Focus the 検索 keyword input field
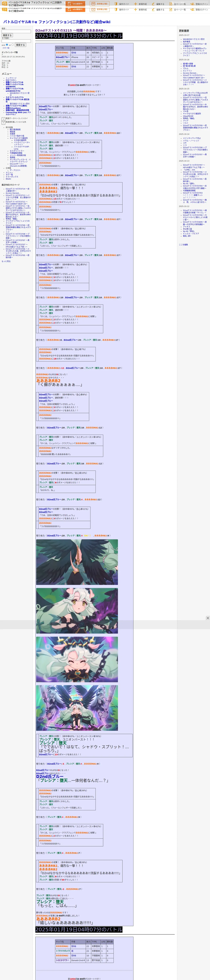 (16, 32)
